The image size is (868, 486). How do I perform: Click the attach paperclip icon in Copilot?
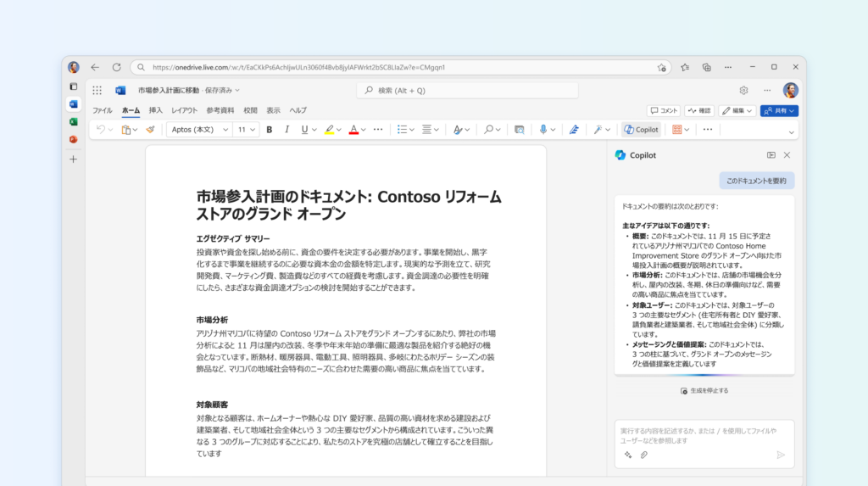coord(644,455)
